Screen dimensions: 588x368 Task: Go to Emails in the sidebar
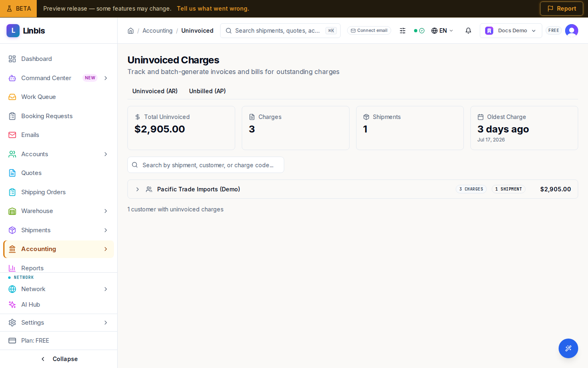coord(58,135)
